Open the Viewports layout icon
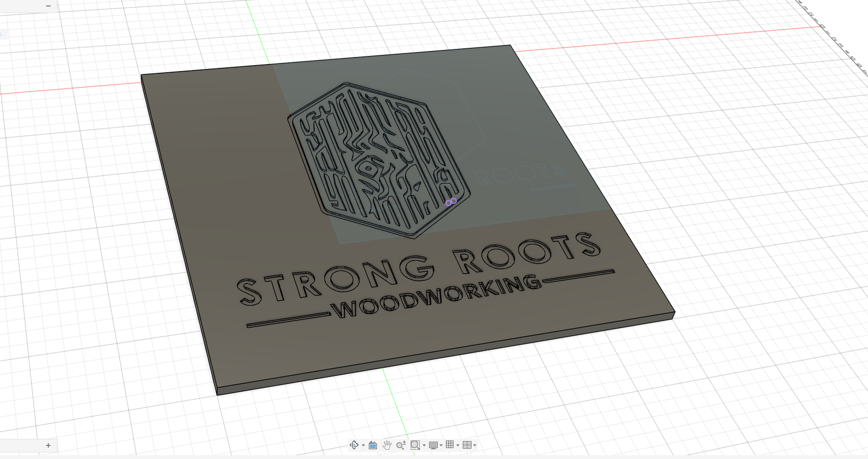 pyautogui.click(x=467, y=445)
